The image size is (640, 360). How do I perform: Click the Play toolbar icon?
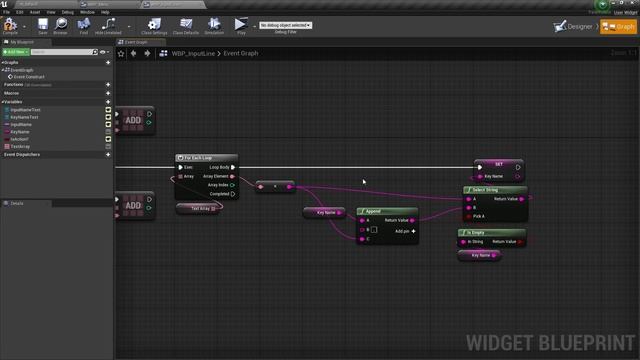click(x=241, y=25)
